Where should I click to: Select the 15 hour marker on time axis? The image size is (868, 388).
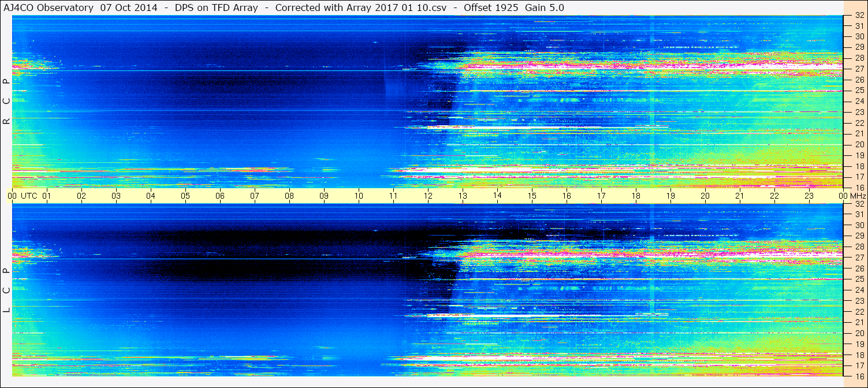point(532,196)
